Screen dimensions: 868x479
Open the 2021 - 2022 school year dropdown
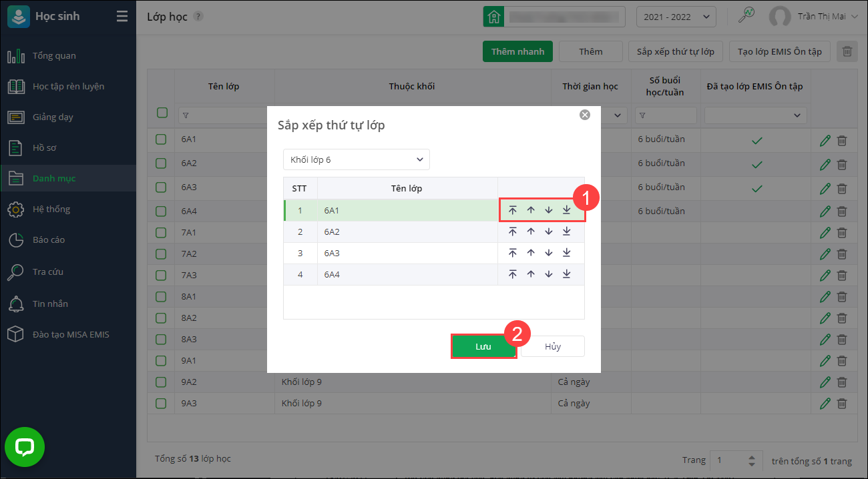click(676, 17)
